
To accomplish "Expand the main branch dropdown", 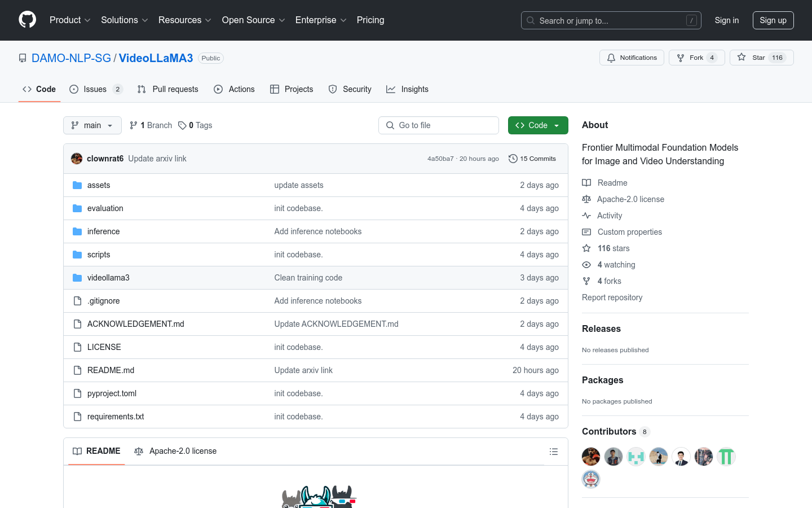I will [x=92, y=125].
